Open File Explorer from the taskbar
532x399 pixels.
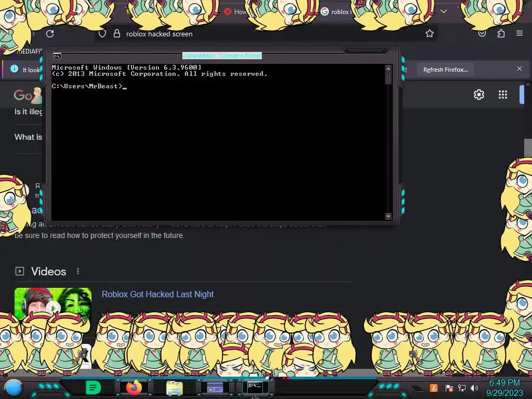click(x=175, y=388)
